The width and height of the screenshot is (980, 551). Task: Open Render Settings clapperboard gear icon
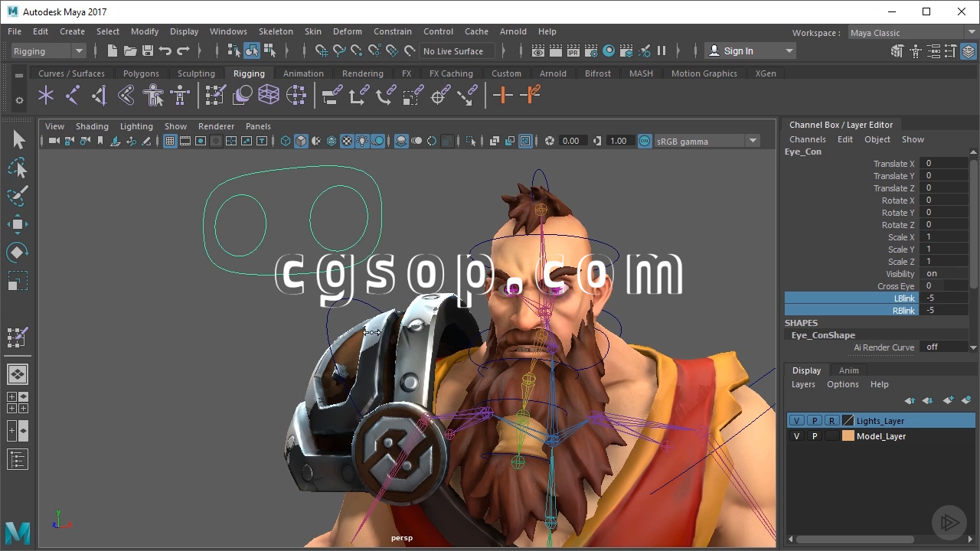tap(591, 51)
